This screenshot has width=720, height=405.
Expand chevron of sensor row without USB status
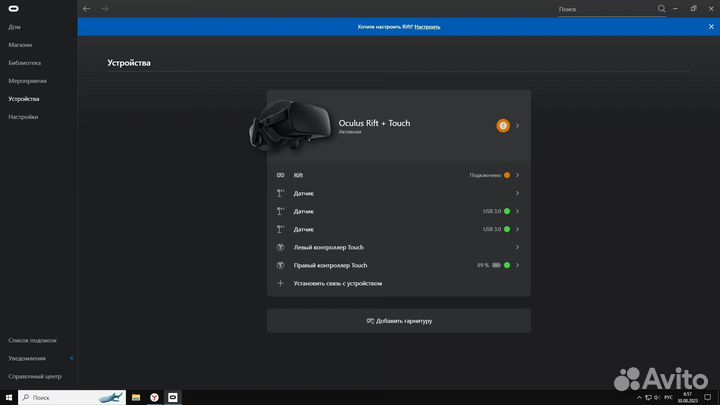(x=518, y=193)
